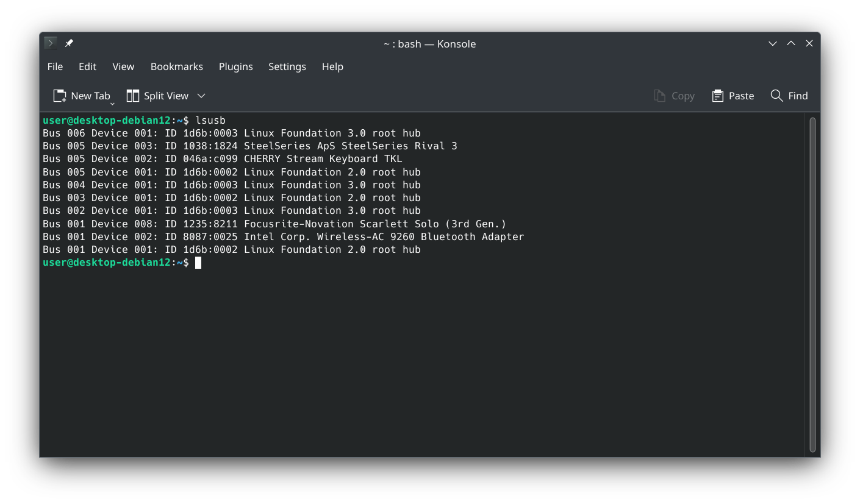Toggle the pin window icon
This screenshot has height=504, width=860.
[69, 43]
